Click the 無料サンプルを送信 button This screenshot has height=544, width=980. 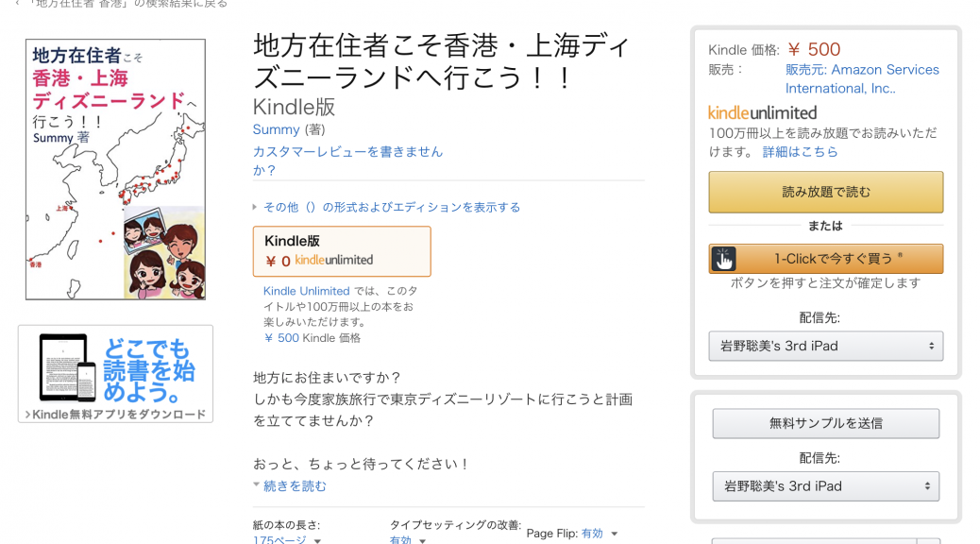click(x=824, y=423)
